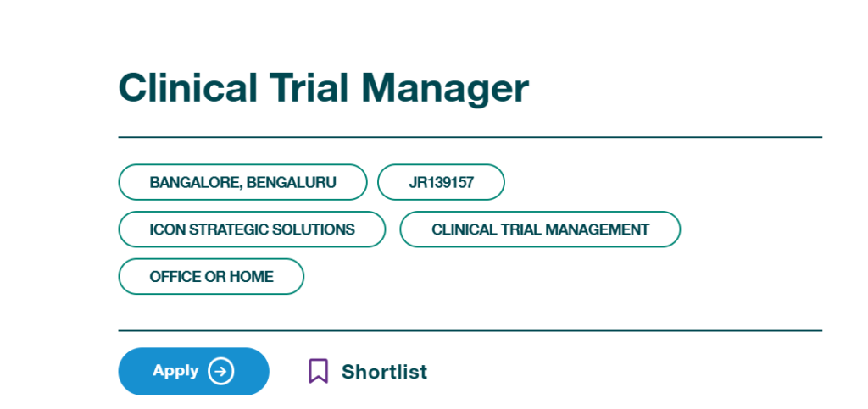Click the Shortlist text link

(384, 372)
